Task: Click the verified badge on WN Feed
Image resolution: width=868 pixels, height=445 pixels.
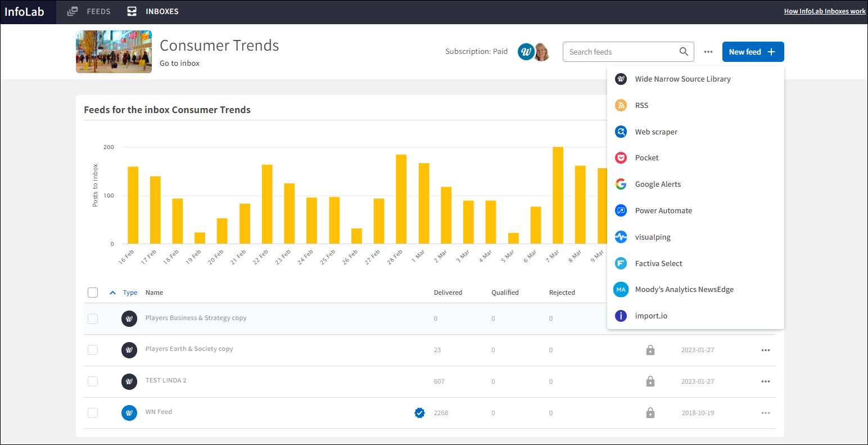Action: [x=419, y=413]
